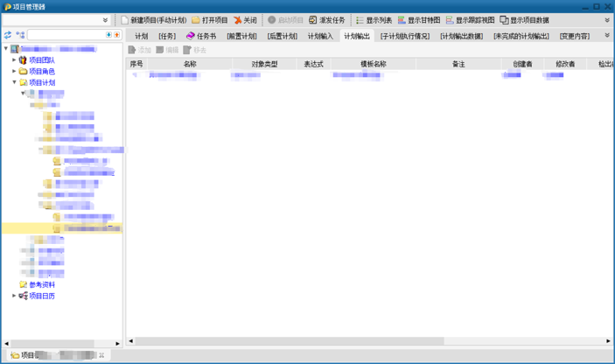Click the 序号 column header
Screen dimensions: 615x364
click(x=136, y=64)
